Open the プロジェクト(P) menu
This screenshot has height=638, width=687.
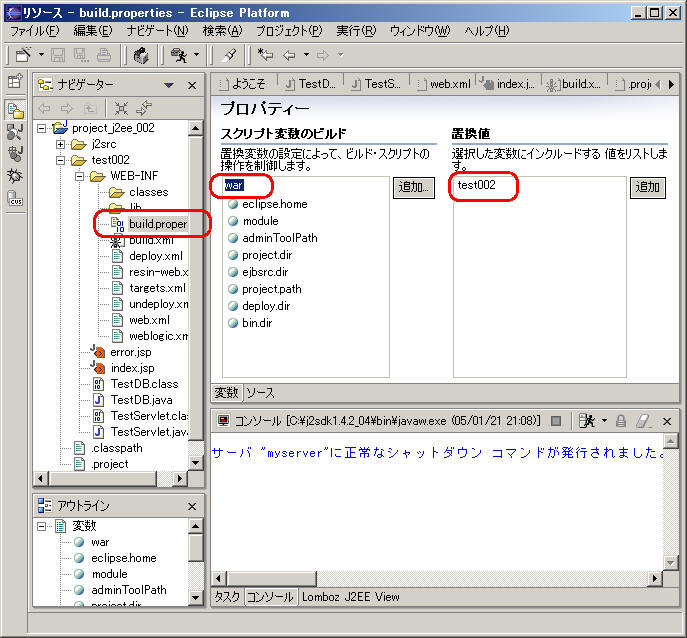click(288, 31)
